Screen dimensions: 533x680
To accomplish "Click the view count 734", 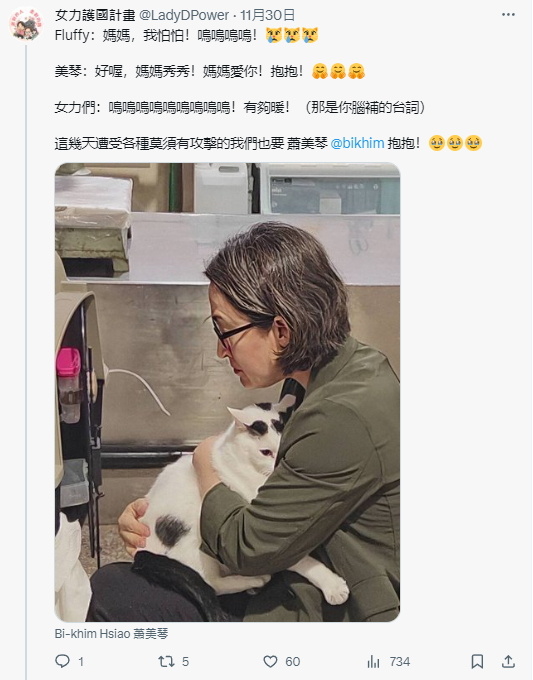I will (x=399, y=662).
